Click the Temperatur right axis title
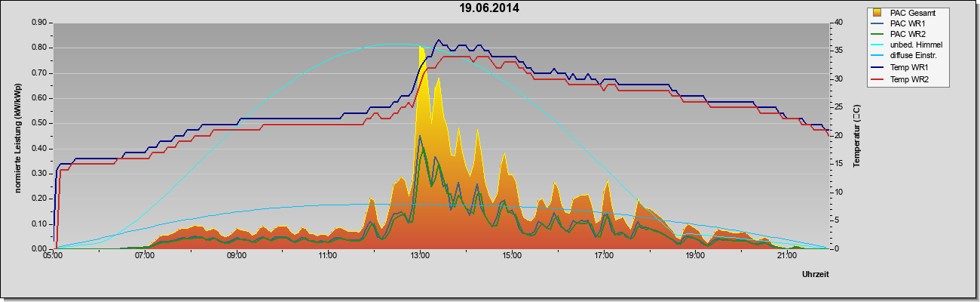 tap(856, 136)
